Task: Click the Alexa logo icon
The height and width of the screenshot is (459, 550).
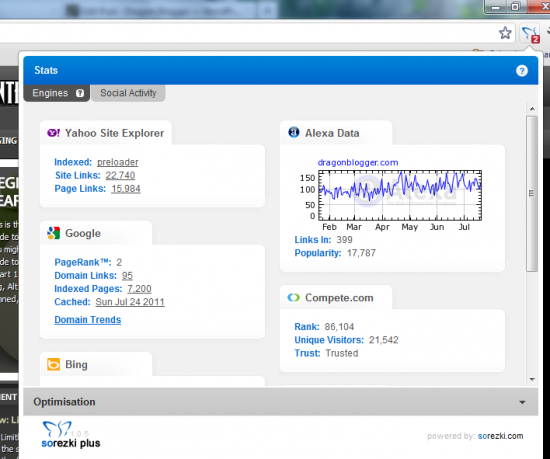Action: pyautogui.click(x=294, y=133)
